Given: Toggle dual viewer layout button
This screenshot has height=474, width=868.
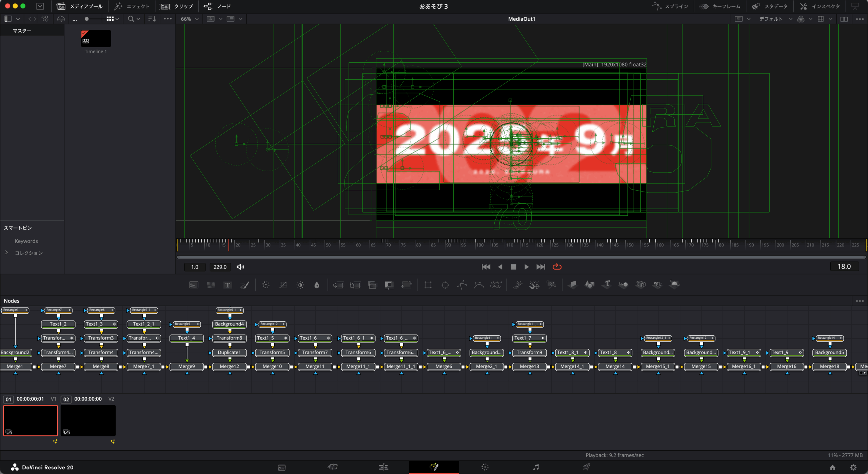Looking at the screenshot, I should click(x=844, y=19).
